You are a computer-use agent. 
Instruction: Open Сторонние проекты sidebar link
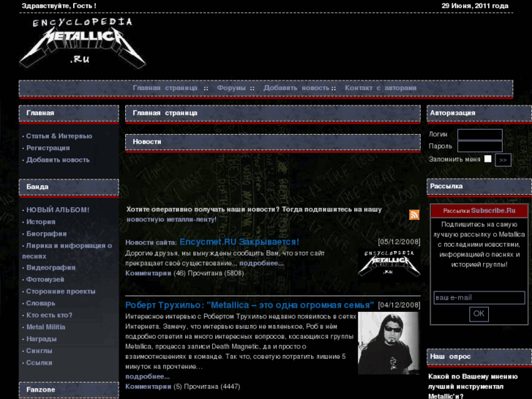[61, 291]
